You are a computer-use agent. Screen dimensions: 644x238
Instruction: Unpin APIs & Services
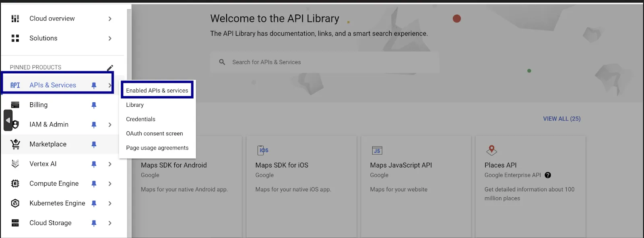pos(94,85)
